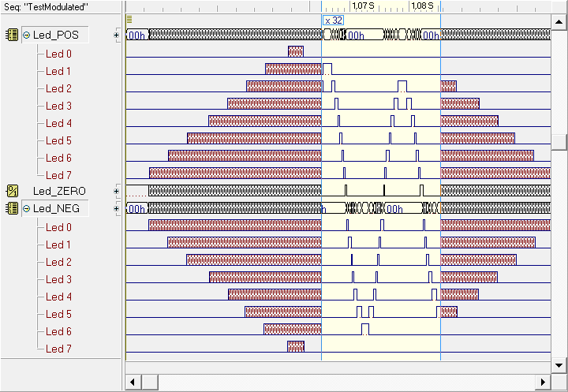Click the horizontal scrollbar left arrow
Viewport: 568px width, 392px height.
coord(133,382)
